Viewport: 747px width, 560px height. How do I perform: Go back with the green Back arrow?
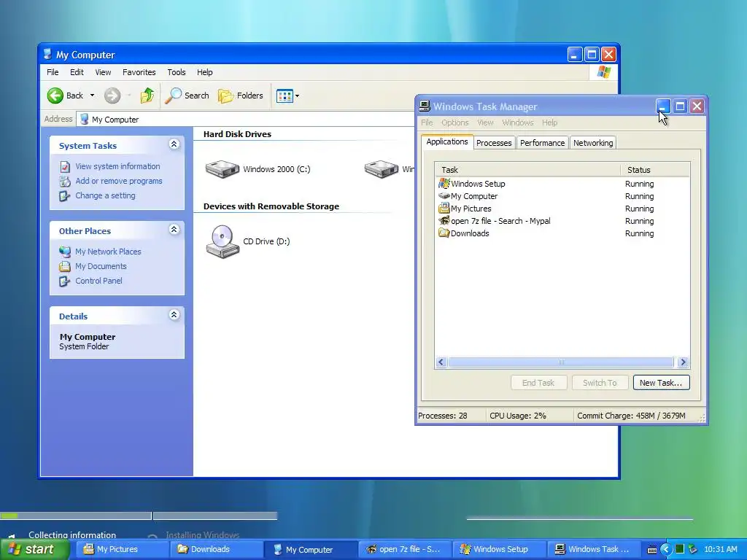(x=55, y=96)
